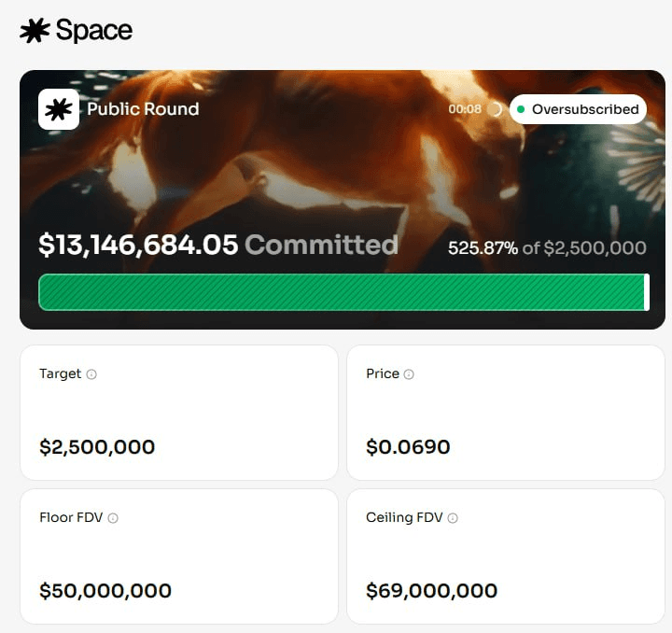Click the 525.87% of $2,500,000 text
Image resolution: width=672 pixels, height=633 pixels.
(547, 248)
